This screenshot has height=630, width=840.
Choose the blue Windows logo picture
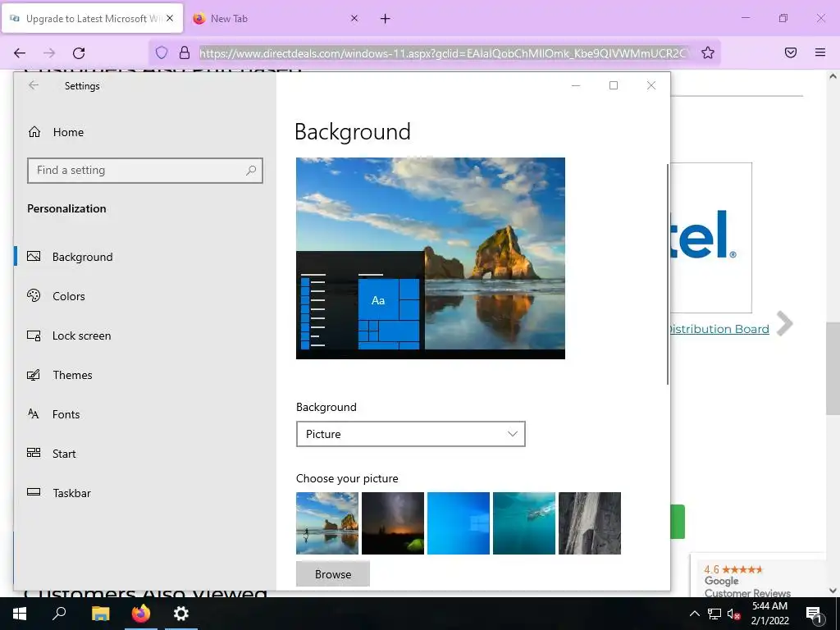coord(458,523)
